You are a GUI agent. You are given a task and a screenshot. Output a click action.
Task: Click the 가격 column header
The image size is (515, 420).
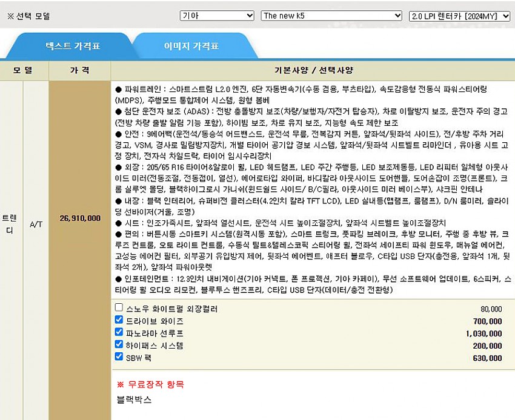tap(80, 70)
